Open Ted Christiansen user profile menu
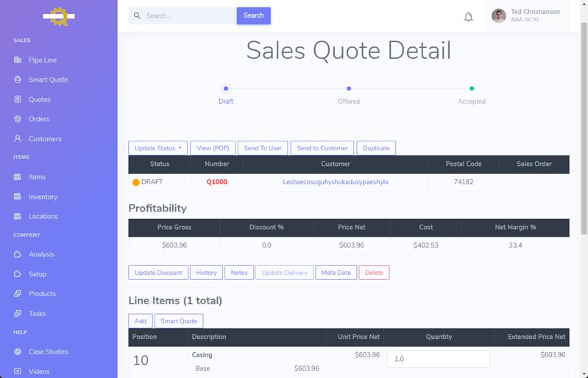This screenshot has height=378, width=588. coord(525,15)
